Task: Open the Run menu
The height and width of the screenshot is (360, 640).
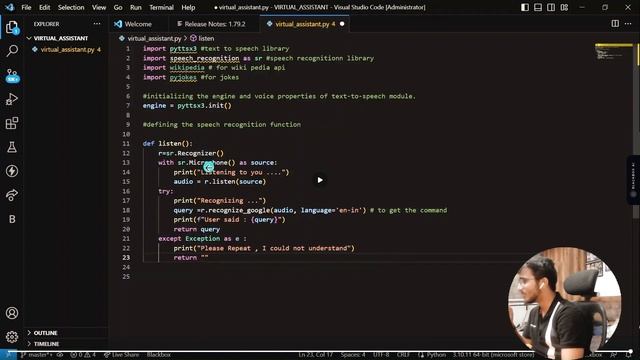Action: 136,7
